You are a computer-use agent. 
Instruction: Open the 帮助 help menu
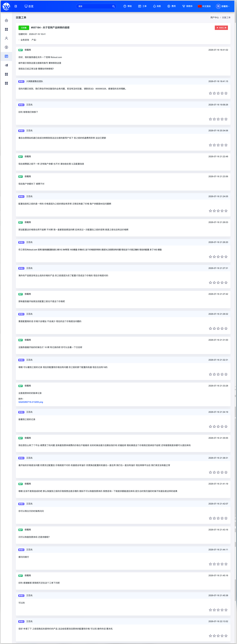coord(127,6)
